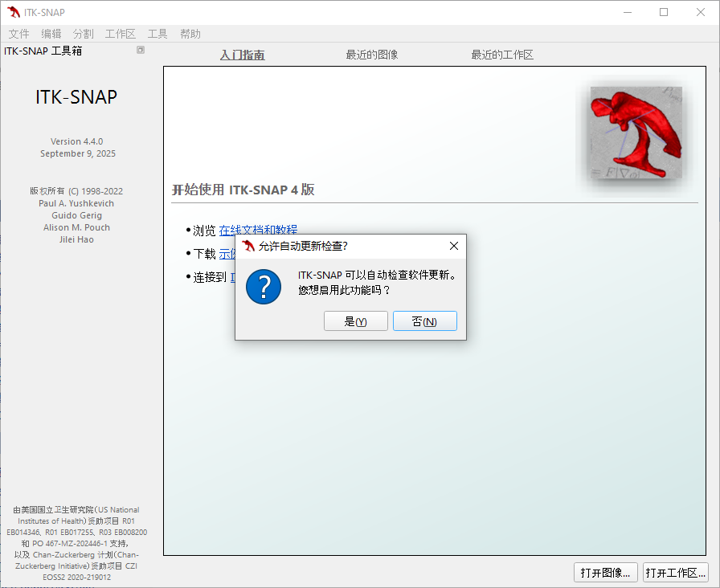Screen dimensions: 720x588
Task: Click the blue question mark icon
Action: (x=264, y=287)
